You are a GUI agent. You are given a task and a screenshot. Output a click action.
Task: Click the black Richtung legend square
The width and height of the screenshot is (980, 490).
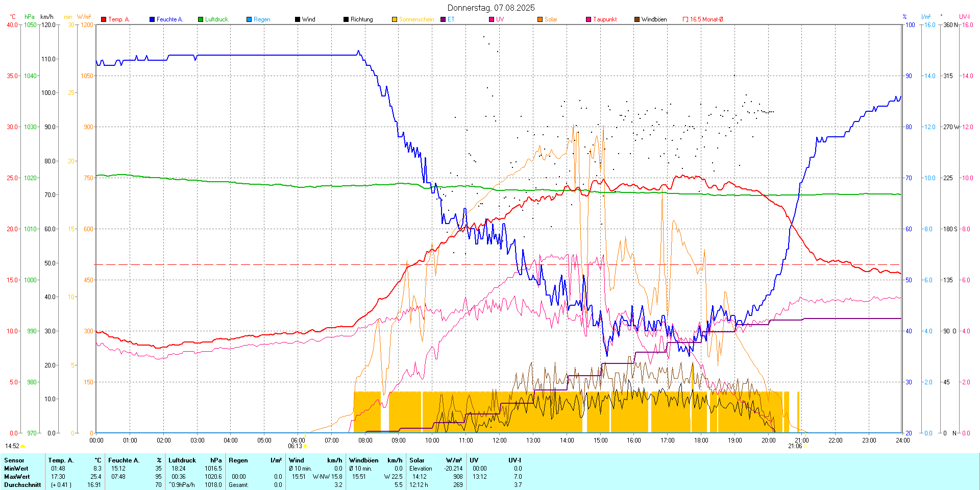click(x=346, y=19)
